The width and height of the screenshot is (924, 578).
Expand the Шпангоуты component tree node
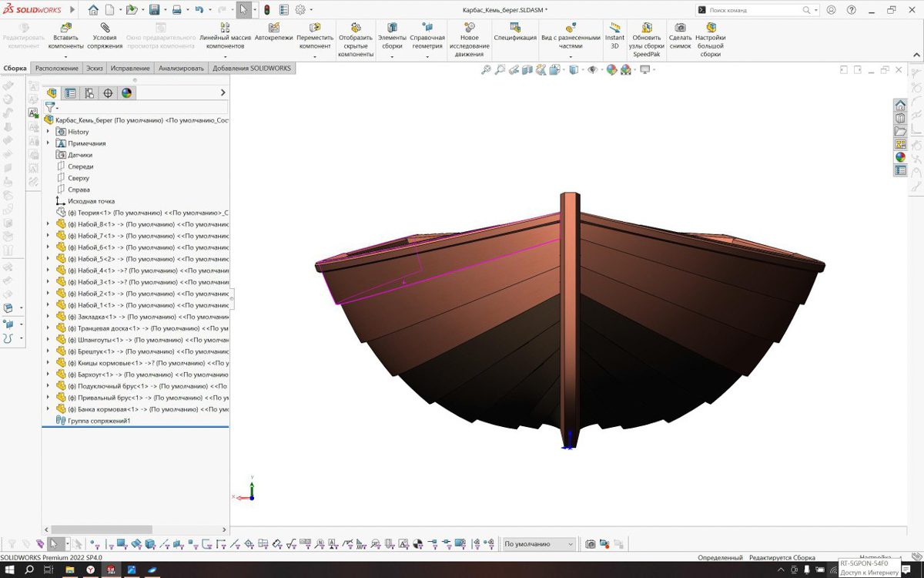48,340
